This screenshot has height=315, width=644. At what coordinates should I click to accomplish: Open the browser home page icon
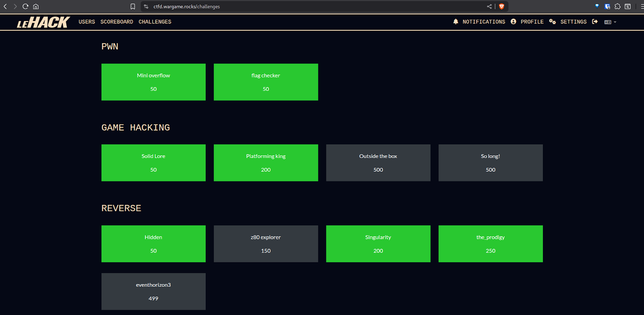36,6
